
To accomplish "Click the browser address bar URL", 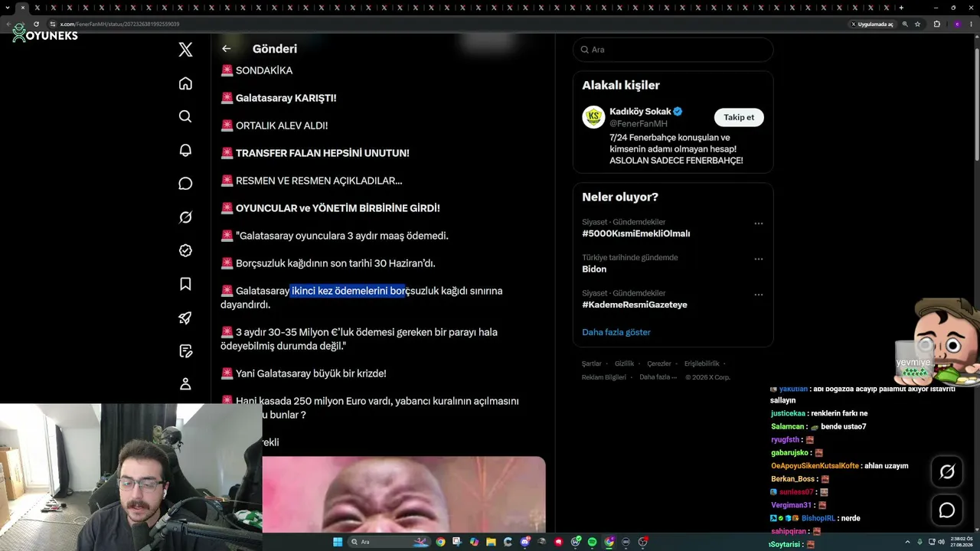I will pos(120,24).
